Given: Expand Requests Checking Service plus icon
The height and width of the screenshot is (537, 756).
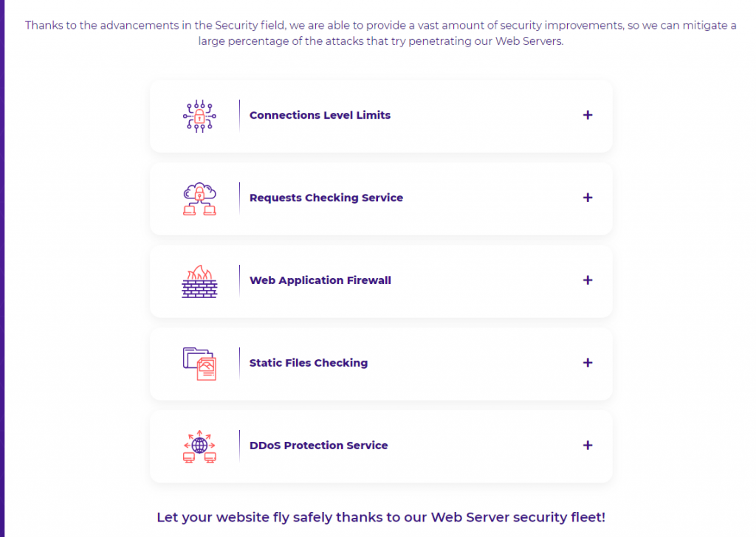Looking at the screenshot, I should (587, 198).
